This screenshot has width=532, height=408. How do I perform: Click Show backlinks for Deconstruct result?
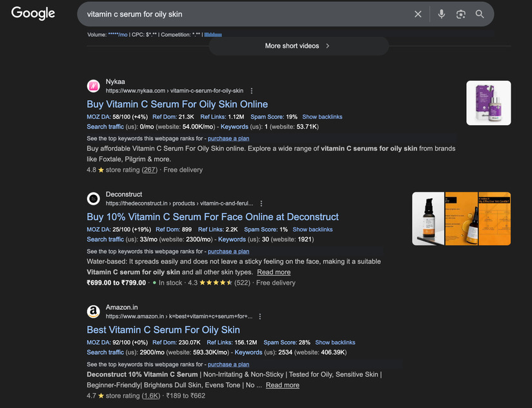click(x=312, y=230)
